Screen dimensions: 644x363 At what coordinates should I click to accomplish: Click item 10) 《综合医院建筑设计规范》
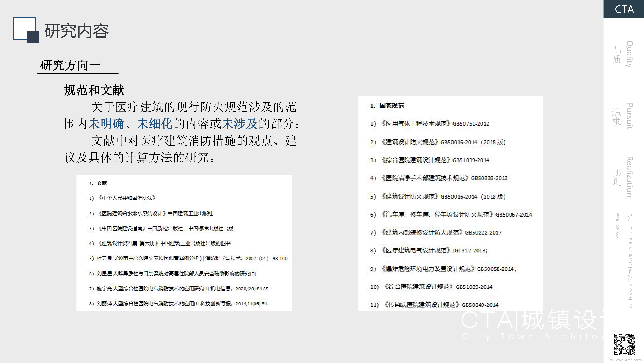tap(433, 287)
